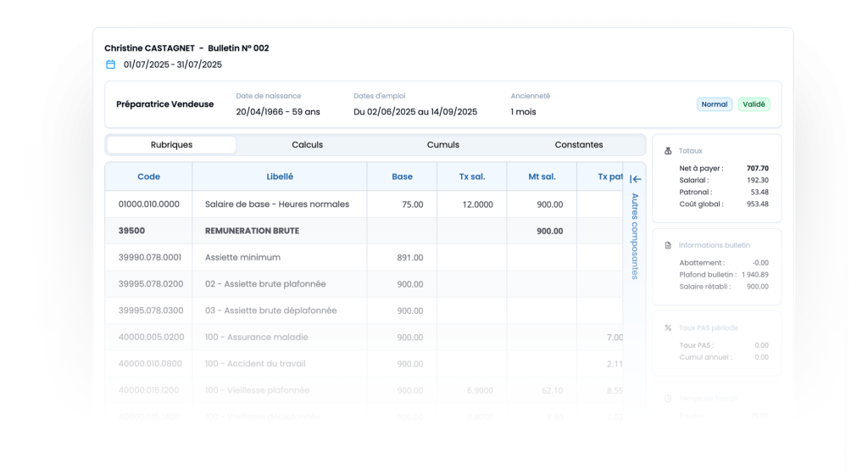Select the Cumuls tab
The image size is (868, 475).
pos(442,145)
